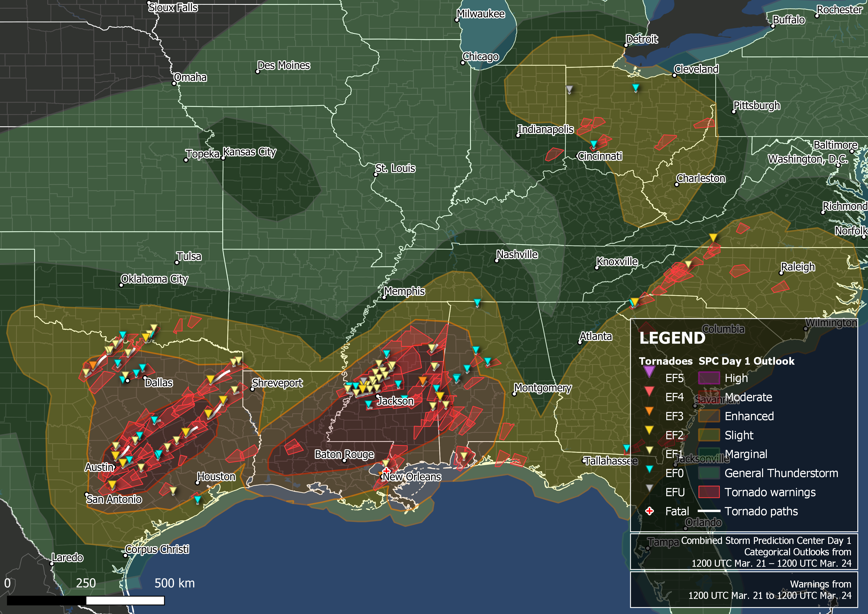The width and height of the screenshot is (868, 614).
Task: Click the Des Moines city label
Action: [x=284, y=66]
